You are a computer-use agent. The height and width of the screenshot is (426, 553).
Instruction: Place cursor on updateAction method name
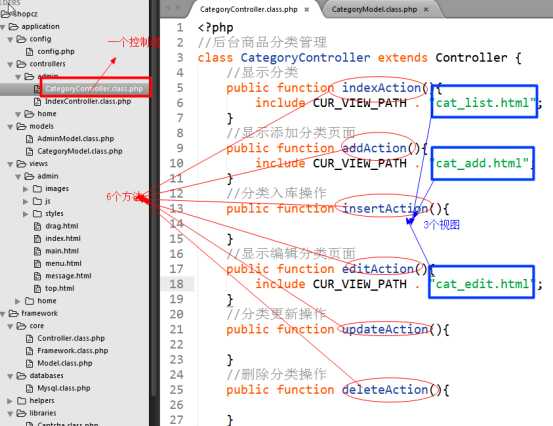(x=385, y=329)
